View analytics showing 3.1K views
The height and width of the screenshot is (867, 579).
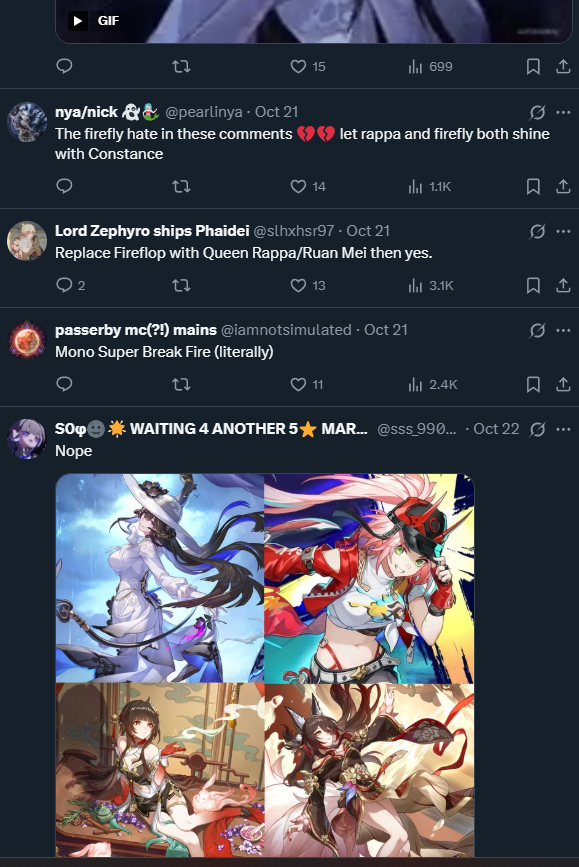coord(431,285)
